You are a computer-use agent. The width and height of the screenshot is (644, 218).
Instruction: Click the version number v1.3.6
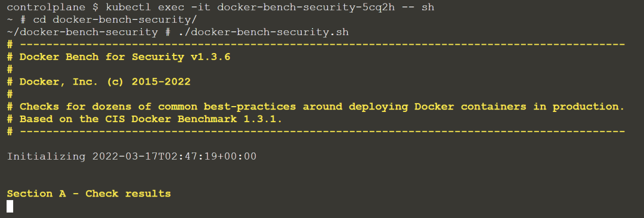[210, 57]
